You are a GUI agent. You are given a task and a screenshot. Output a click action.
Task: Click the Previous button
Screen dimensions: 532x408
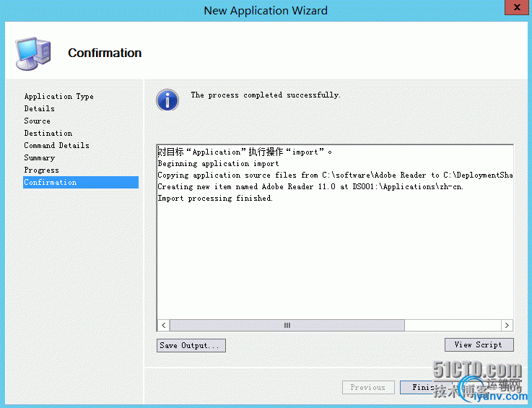point(368,387)
